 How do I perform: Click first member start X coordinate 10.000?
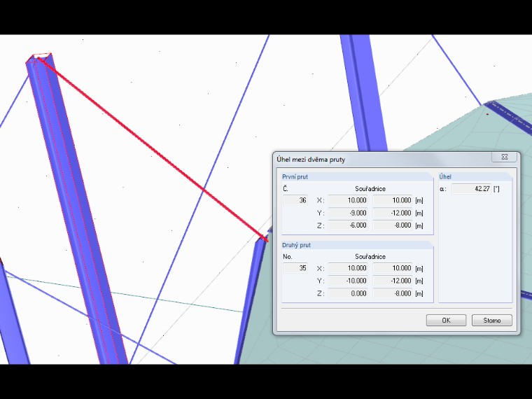(x=348, y=200)
